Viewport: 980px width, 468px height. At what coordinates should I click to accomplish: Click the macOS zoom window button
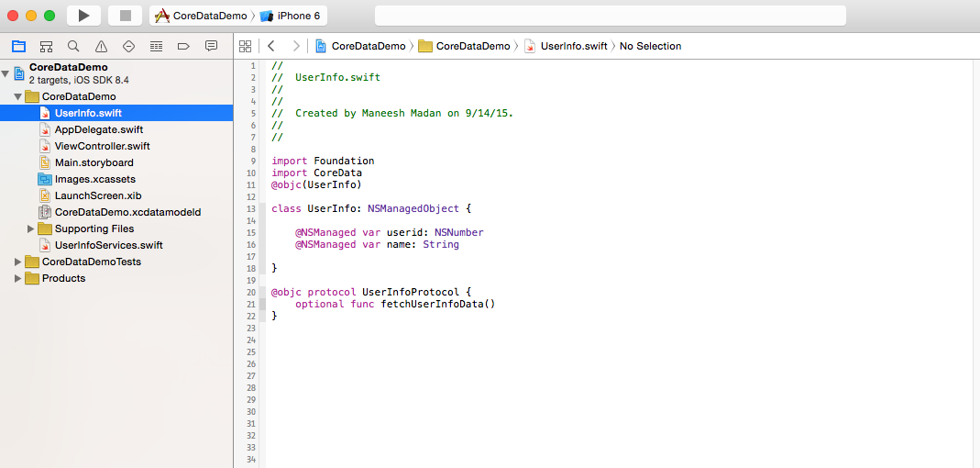(50, 16)
